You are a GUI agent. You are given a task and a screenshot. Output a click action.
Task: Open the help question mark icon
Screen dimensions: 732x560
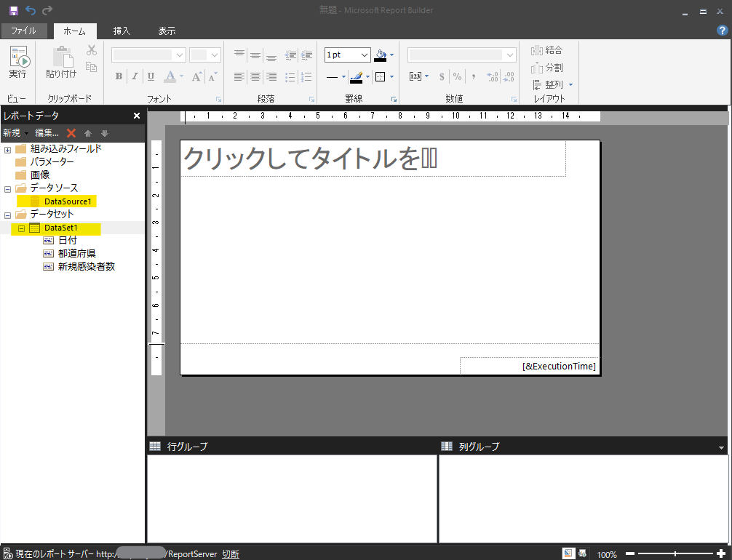pos(722,31)
